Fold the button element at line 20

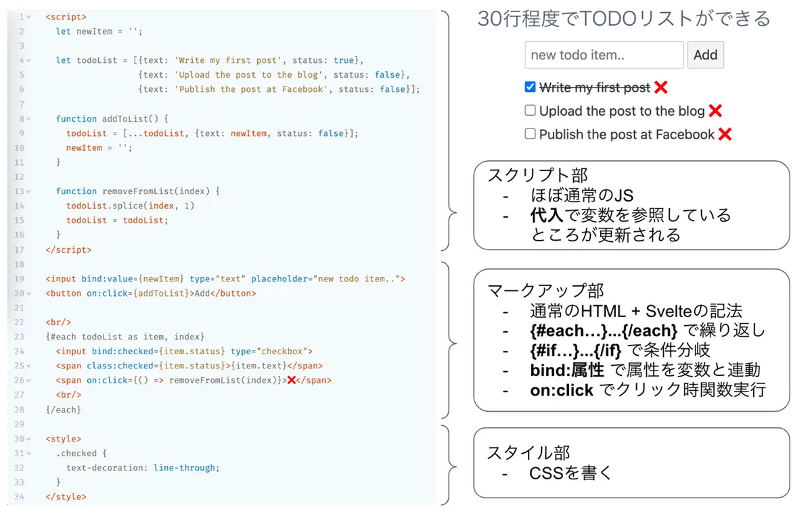tap(28, 293)
